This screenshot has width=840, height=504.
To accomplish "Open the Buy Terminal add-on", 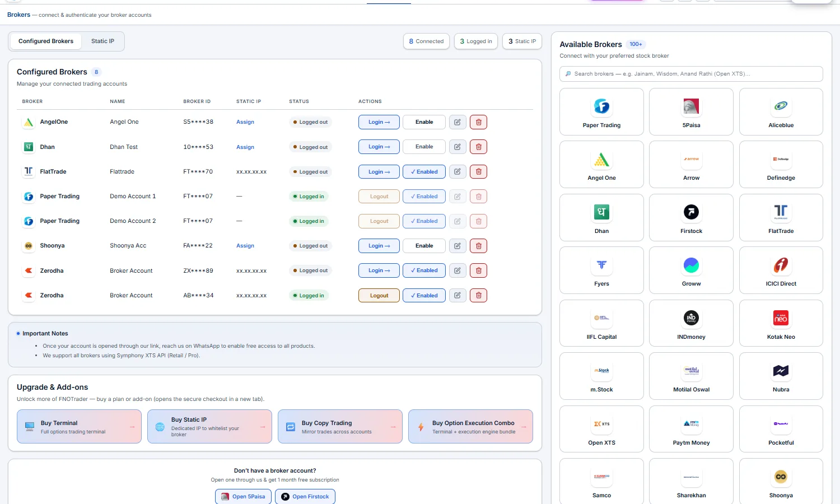I will [x=79, y=427].
